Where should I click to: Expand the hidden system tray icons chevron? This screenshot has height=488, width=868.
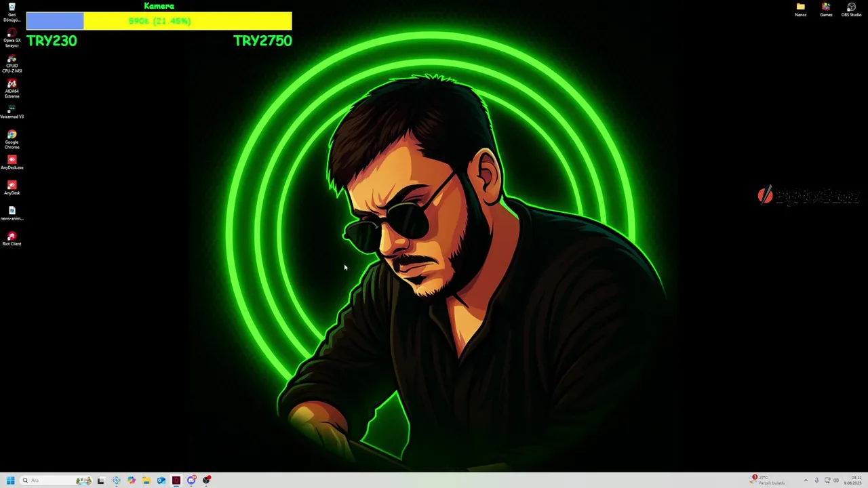pos(806,481)
